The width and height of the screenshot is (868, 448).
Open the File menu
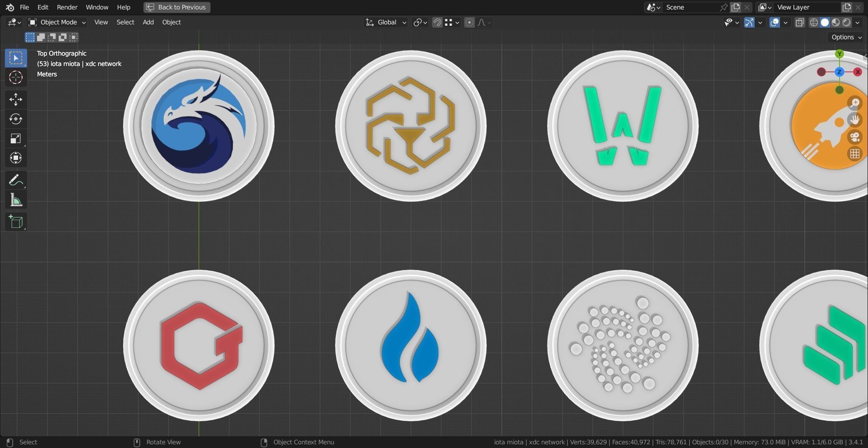coord(24,7)
